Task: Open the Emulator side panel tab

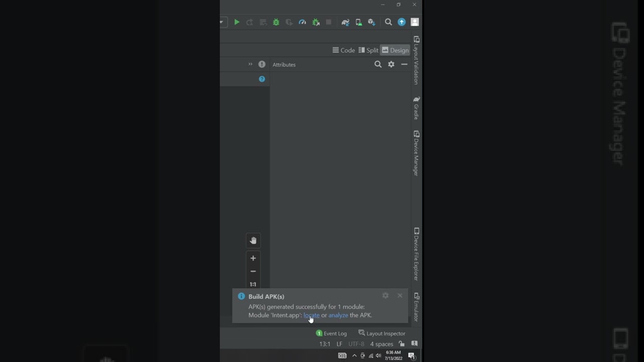Action: pyautogui.click(x=416, y=307)
